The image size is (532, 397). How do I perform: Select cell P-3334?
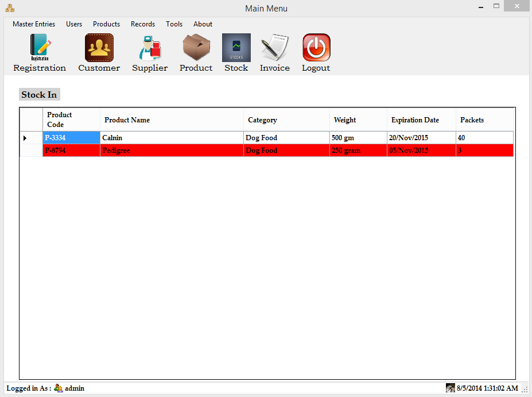click(71, 137)
